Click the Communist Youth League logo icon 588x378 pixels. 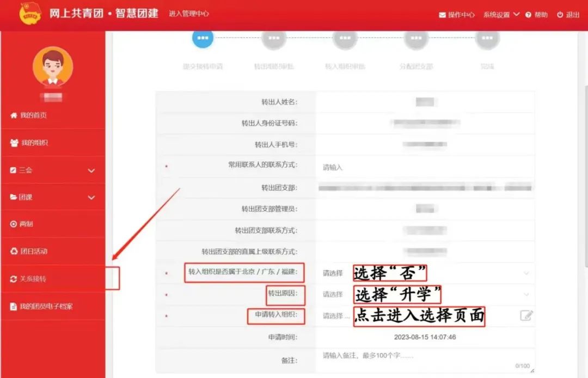[x=30, y=14]
